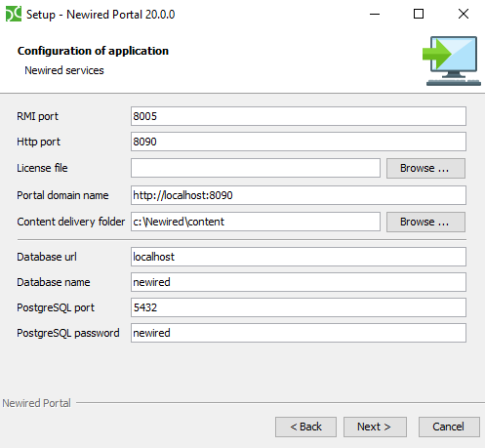485x448 pixels.
Task: Go to the Next setup step
Action: tap(375, 427)
